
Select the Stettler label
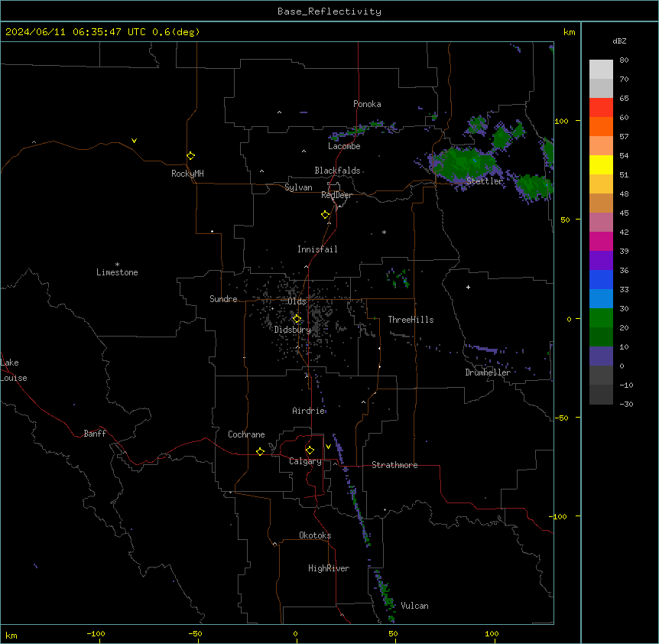tap(485, 181)
